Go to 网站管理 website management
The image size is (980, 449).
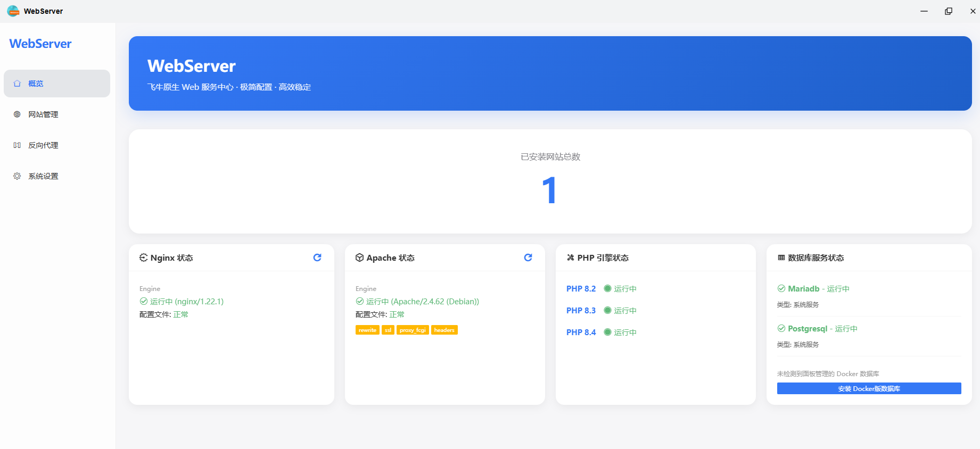click(x=57, y=114)
